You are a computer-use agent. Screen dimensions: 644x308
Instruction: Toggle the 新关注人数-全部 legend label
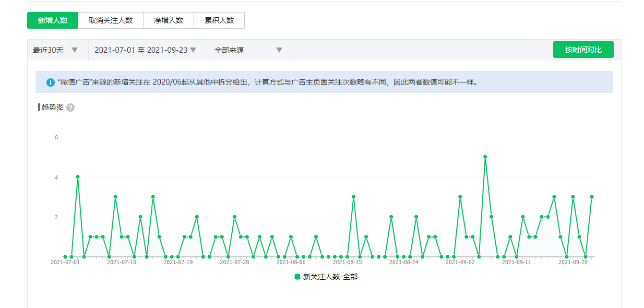330,277
